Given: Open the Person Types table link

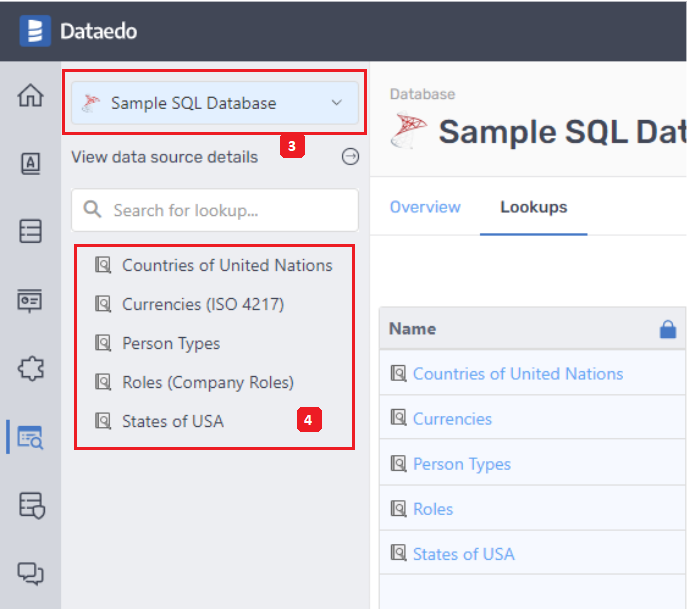Looking at the screenshot, I should pos(461,464).
